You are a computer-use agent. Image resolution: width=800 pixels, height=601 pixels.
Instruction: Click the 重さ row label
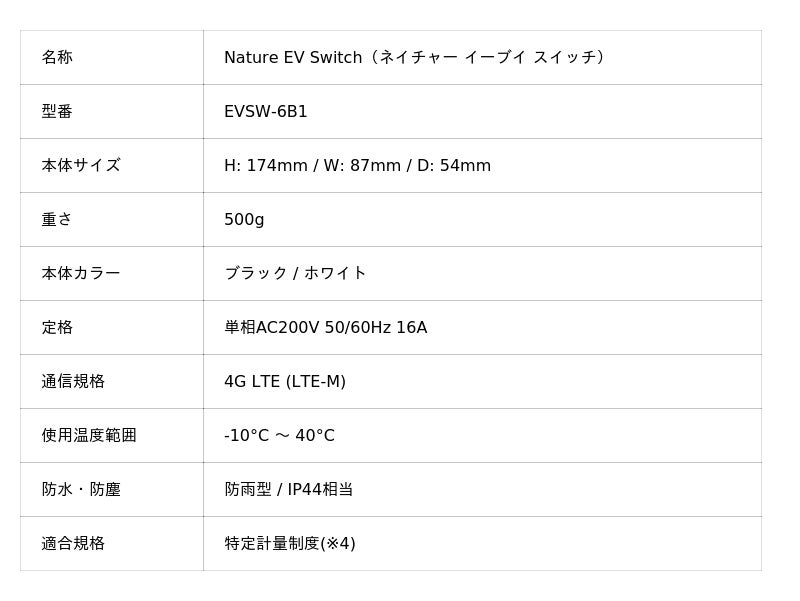point(57,220)
